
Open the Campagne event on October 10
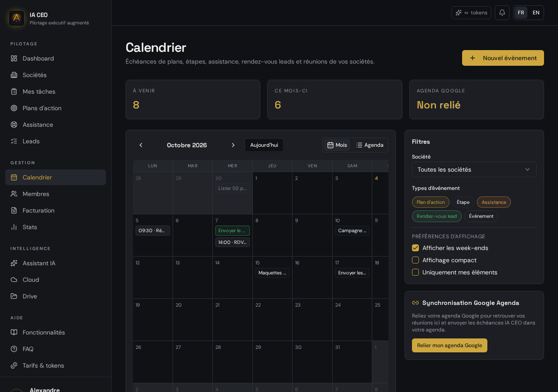pyautogui.click(x=352, y=230)
